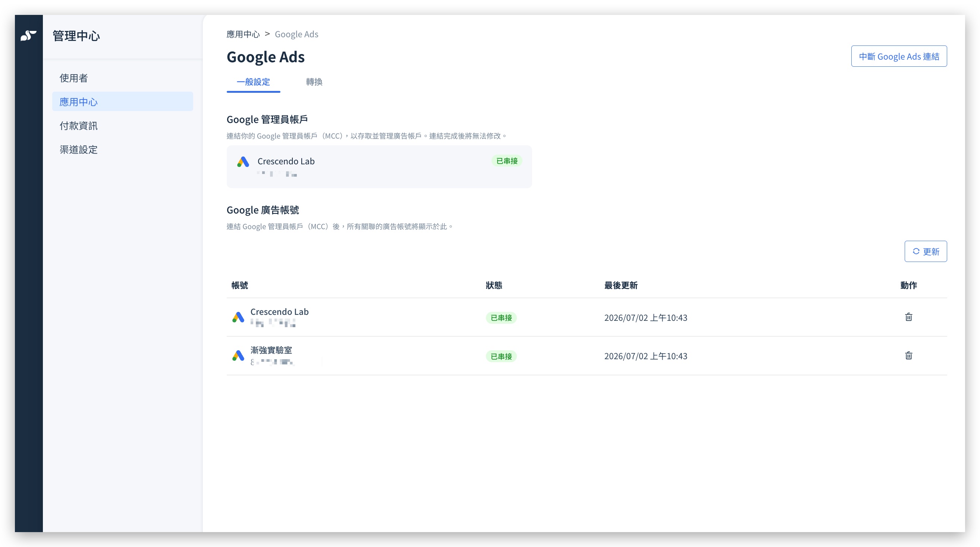Viewport: 980px width, 547px height.
Task: Delete the 漸強實驗室 ad account row
Action: point(908,355)
